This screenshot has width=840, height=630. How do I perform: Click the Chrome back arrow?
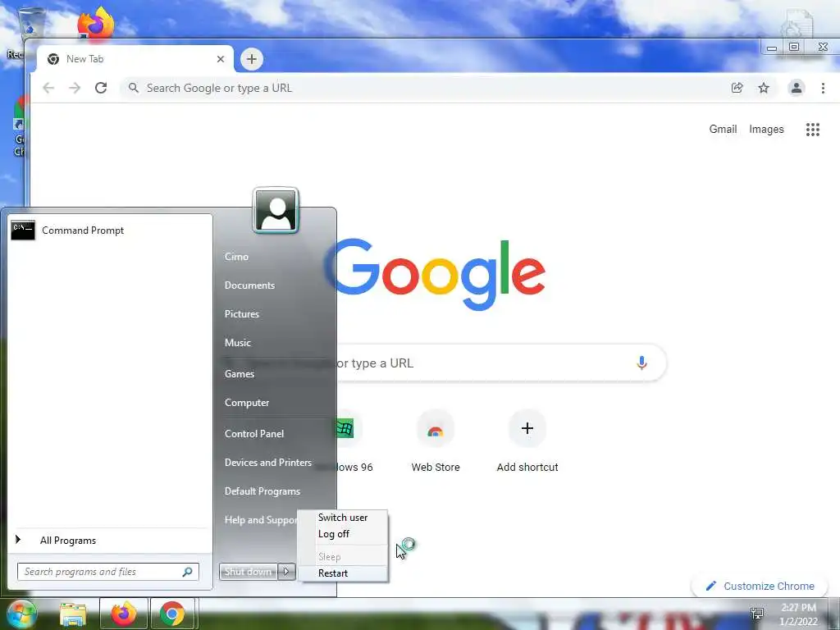[x=48, y=88]
